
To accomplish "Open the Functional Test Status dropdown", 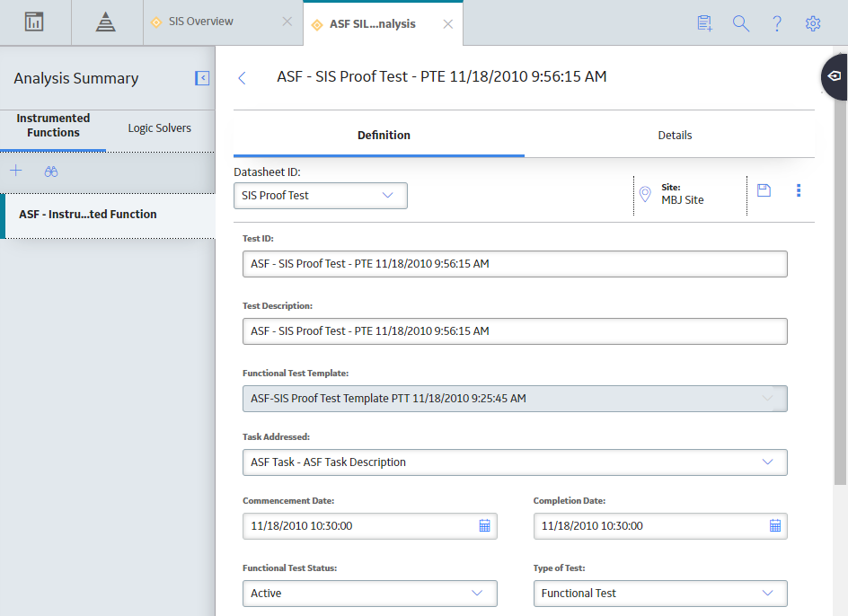I will coord(369,594).
